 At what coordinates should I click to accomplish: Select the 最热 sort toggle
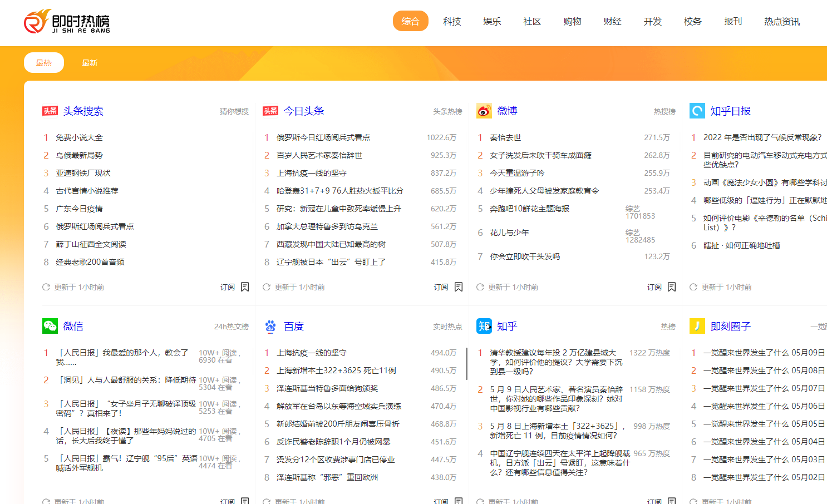click(x=44, y=63)
